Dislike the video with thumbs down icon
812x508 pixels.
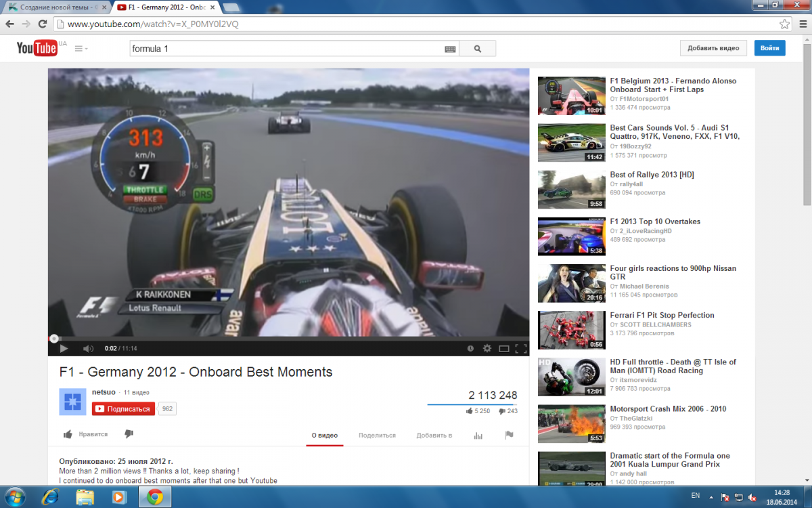(129, 434)
